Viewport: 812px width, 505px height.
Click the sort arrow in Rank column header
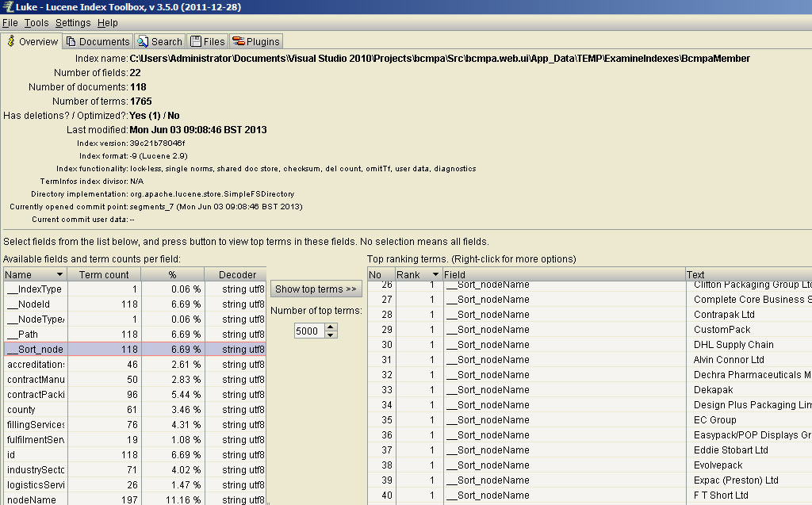[x=435, y=274]
